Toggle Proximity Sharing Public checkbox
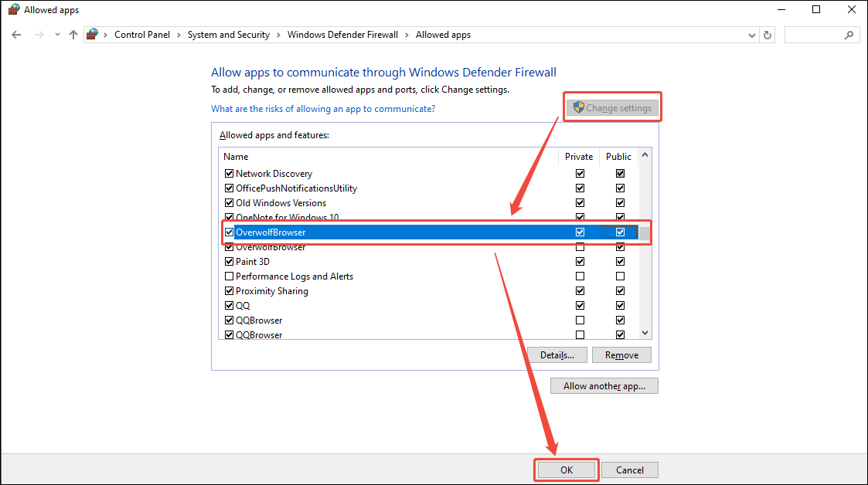The height and width of the screenshot is (485, 868). (x=620, y=291)
